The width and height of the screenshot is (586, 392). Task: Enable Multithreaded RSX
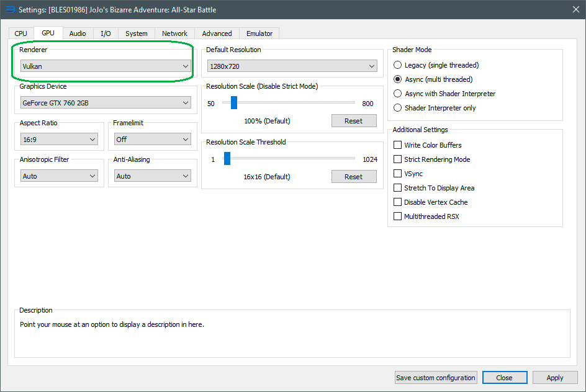pos(426,216)
